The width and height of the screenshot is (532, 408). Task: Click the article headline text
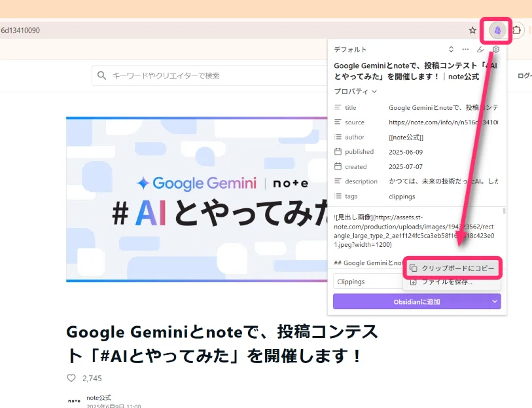[222, 344]
